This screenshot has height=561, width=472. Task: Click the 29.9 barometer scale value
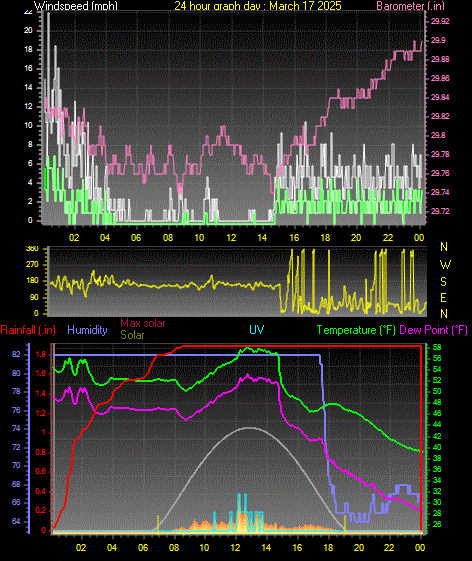pos(438,40)
